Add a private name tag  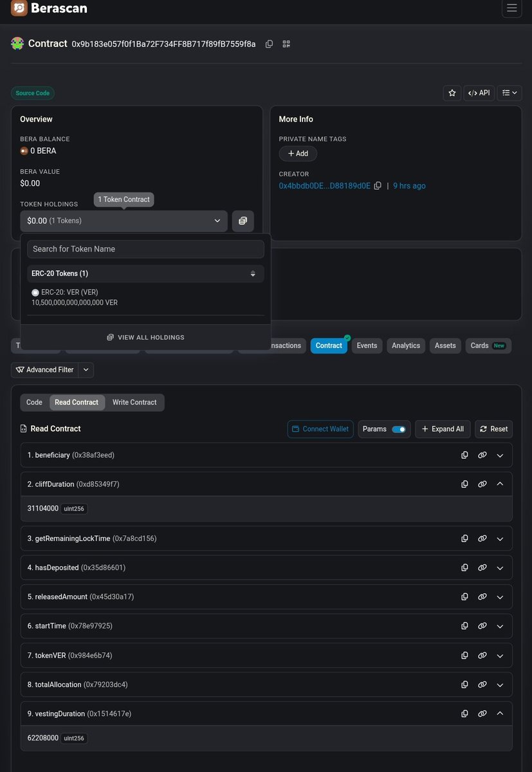pos(298,154)
